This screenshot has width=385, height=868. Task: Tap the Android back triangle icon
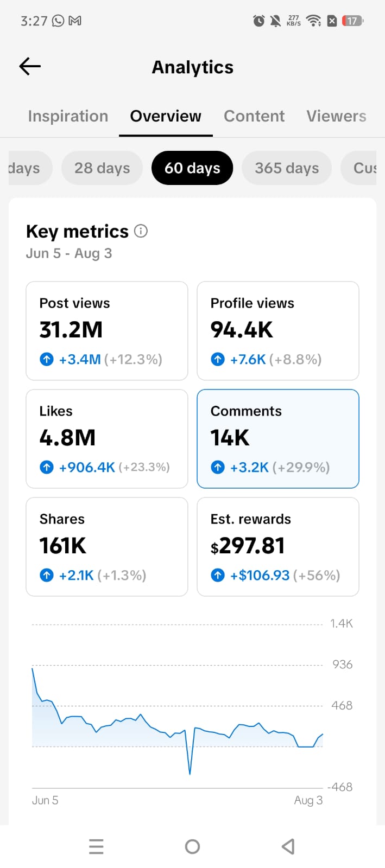[288, 846]
